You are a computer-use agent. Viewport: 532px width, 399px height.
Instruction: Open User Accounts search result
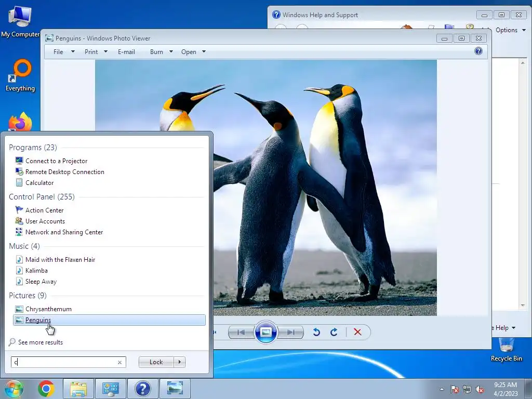point(109,221)
